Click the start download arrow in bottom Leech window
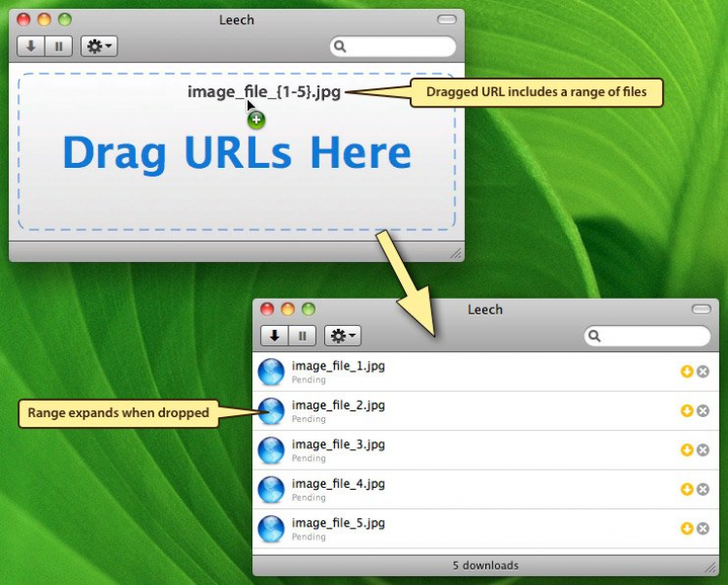The width and height of the screenshot is (728, 585). 275,336
